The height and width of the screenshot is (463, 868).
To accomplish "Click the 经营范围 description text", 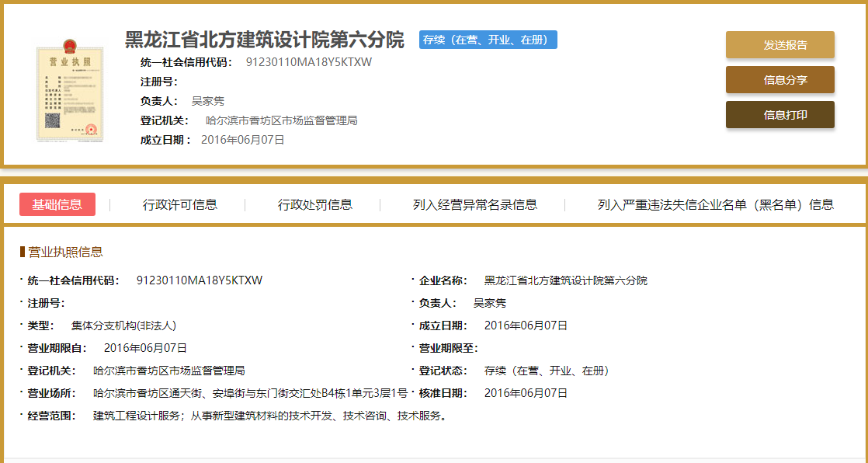I will [x=269, y=416].
